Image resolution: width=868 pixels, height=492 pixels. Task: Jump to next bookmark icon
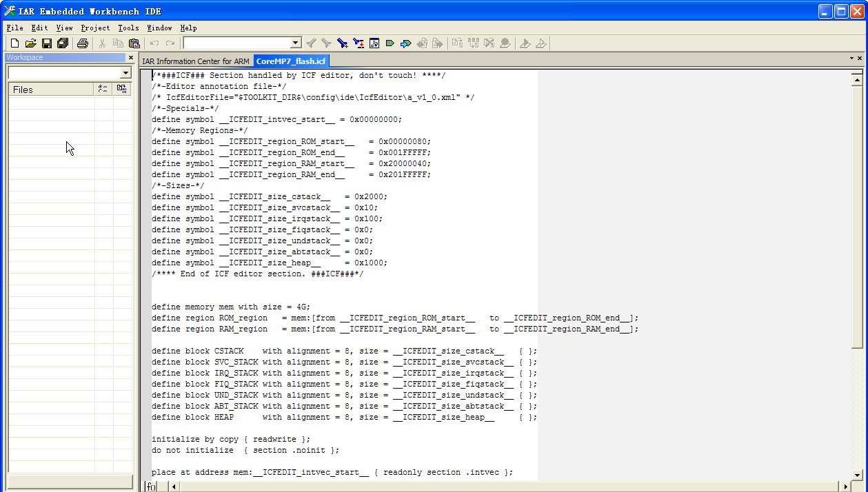pos(406,43)
